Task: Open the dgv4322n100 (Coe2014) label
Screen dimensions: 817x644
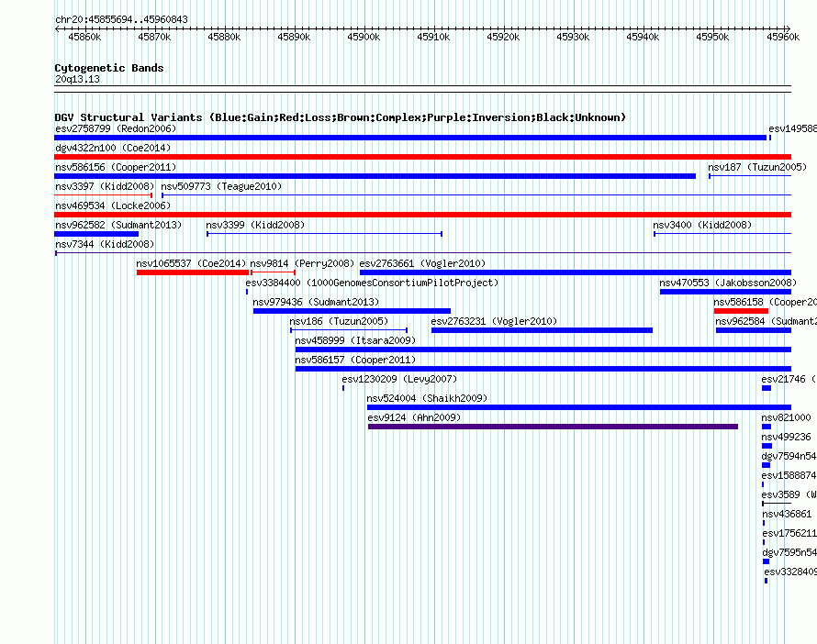Action: (113, 148)
